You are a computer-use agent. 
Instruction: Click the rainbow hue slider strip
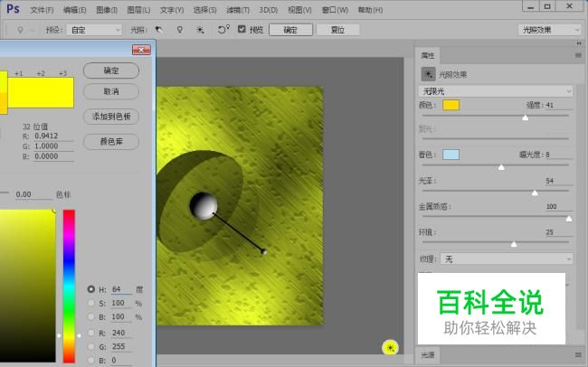[x=69, y=286]
